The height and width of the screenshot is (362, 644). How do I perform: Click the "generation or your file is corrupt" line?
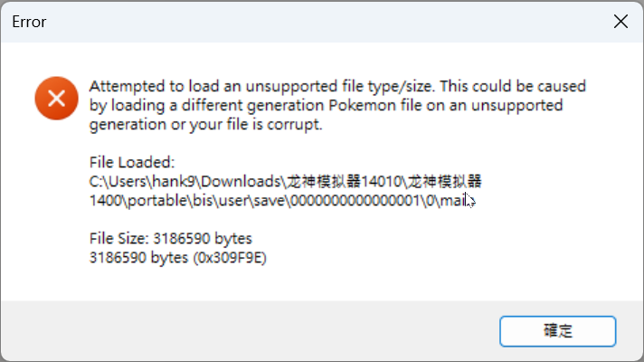[205, 125]
